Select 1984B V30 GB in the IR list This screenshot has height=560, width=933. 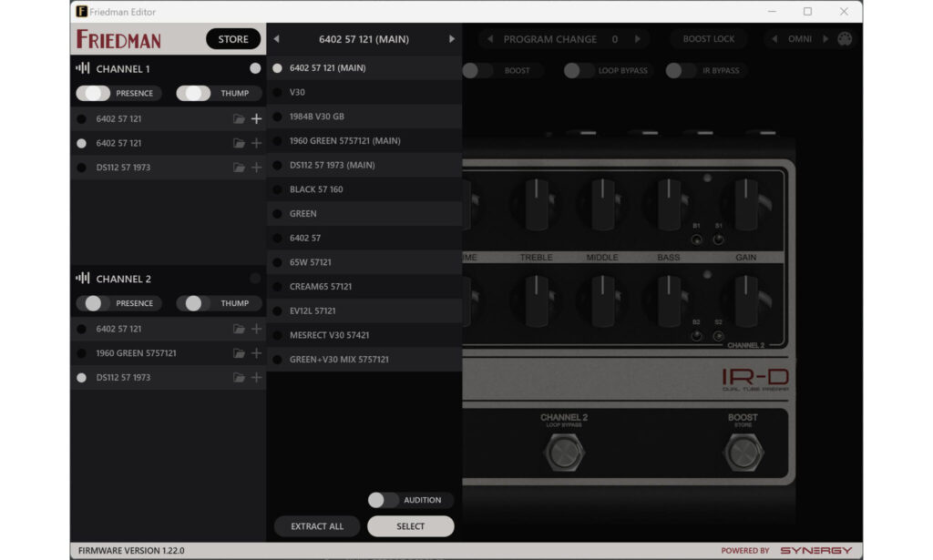[364, 117]
